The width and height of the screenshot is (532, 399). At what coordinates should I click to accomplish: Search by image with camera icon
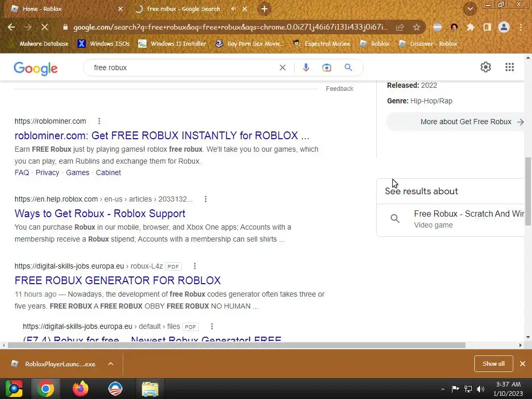coord(326,68)
